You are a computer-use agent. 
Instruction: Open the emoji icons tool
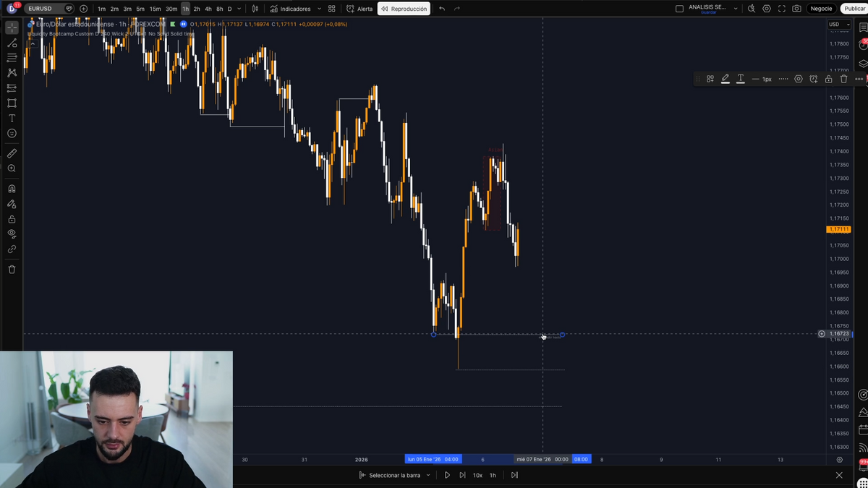(x=12, y=134)
